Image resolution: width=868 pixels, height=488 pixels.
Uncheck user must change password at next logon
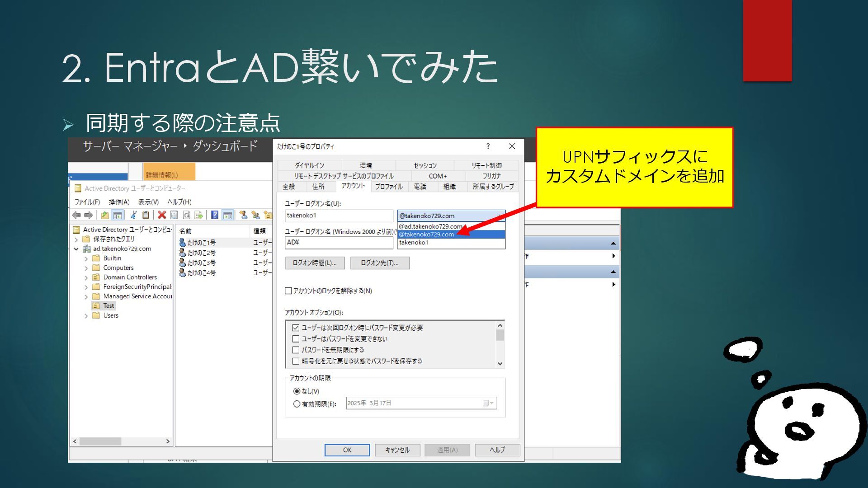click(x=296, y=328)
